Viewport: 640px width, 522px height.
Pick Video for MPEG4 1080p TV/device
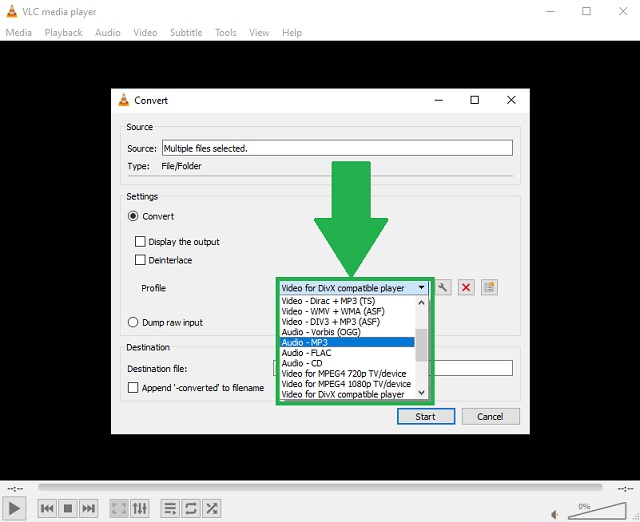click(347, 384)
